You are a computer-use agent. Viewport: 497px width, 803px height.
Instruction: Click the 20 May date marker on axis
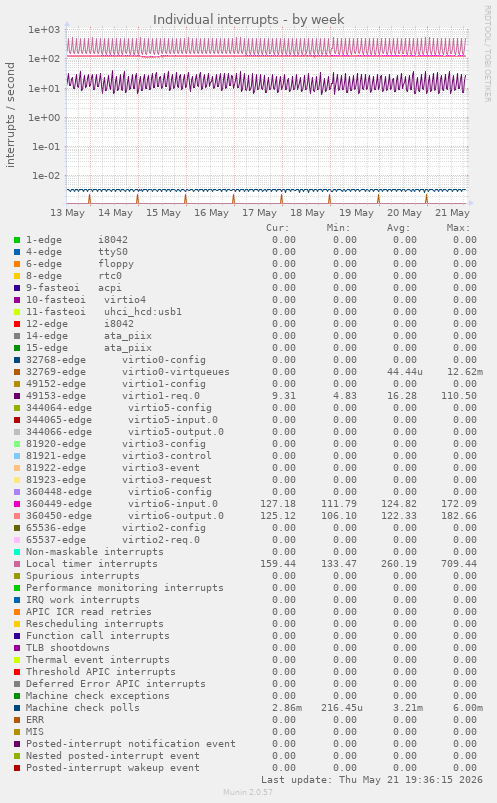pos(404,213)
